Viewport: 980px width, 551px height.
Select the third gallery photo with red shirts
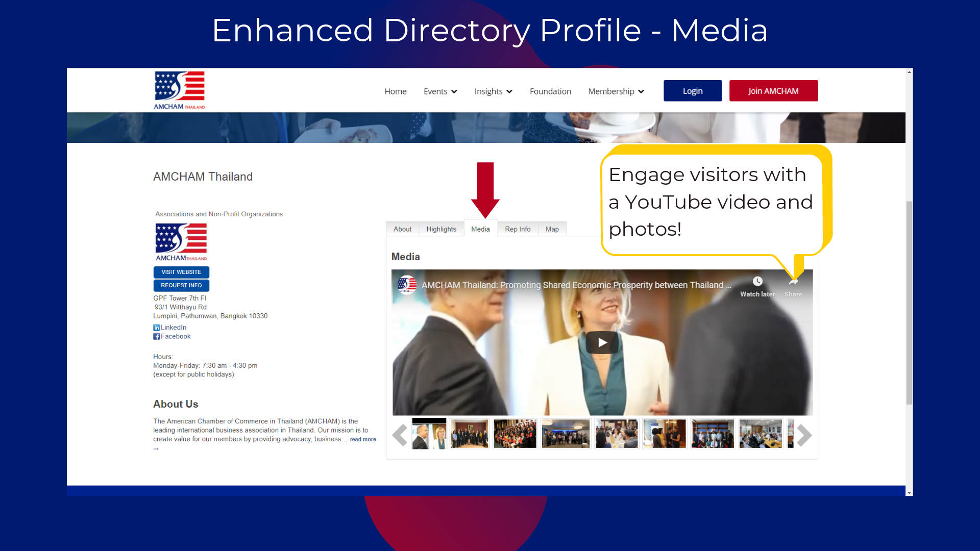pyautogui.click(x=515, y=434)
